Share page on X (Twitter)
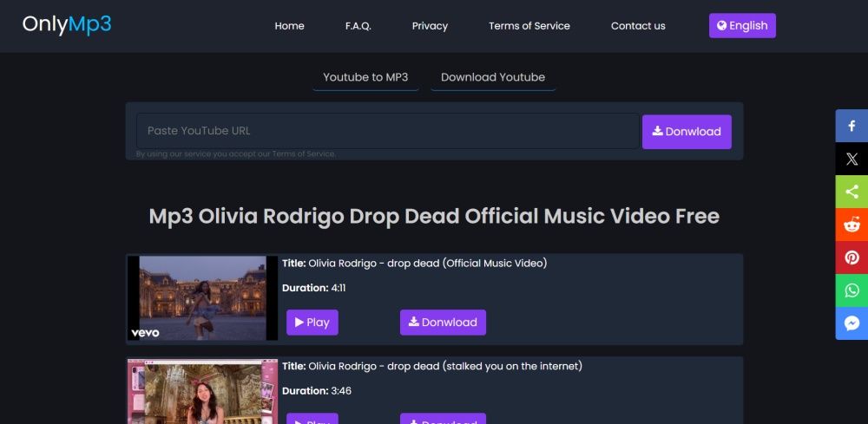Viewport: 868px width, 424px height. 852,160
